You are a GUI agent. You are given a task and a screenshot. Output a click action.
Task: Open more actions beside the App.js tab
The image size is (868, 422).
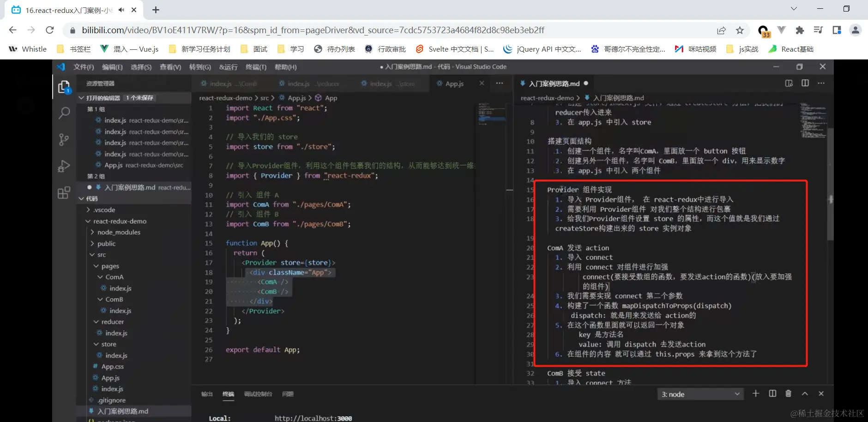[x=500, y=83]
